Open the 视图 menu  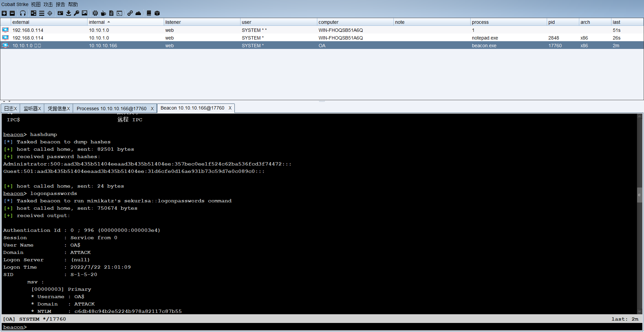point(36,4)
